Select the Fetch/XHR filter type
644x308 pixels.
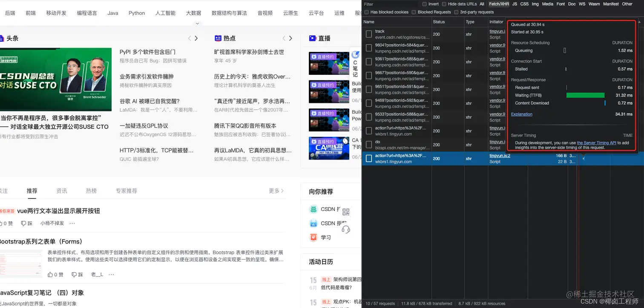[499, 4]
